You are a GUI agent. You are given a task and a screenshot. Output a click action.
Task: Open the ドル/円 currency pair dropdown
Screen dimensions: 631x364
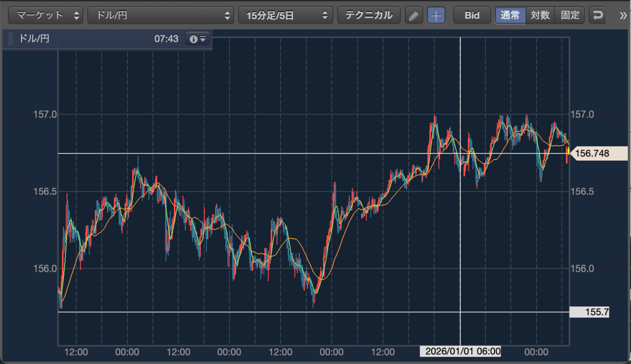click(x=161, y=15)
